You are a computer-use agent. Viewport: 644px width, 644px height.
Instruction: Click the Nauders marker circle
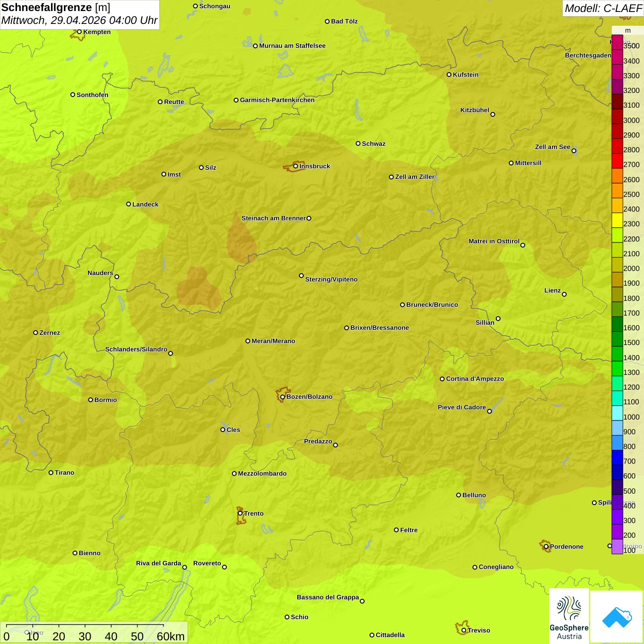click(117, 277)
